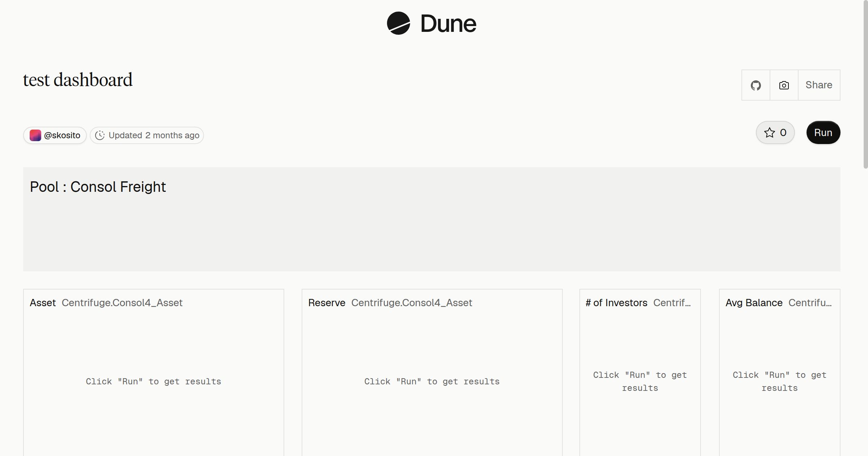Click the Dune wordmark text
868x456 pixels.
coord(448,24)
